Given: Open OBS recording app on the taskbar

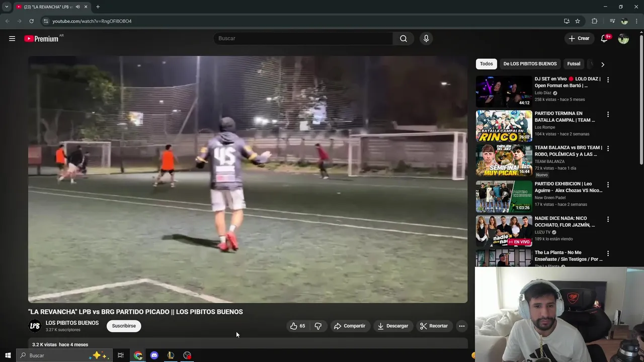Looking at the screenshot, I should point(187,355).
